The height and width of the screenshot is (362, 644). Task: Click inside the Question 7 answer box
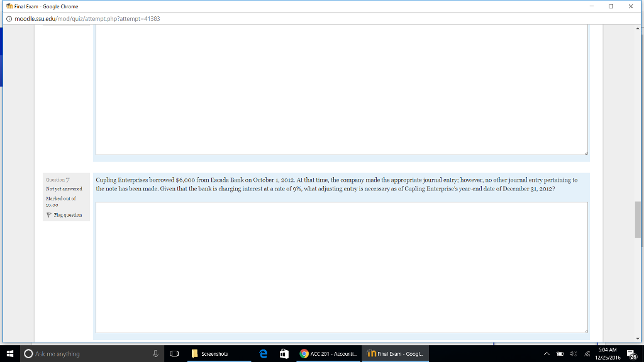click(341, 267)
